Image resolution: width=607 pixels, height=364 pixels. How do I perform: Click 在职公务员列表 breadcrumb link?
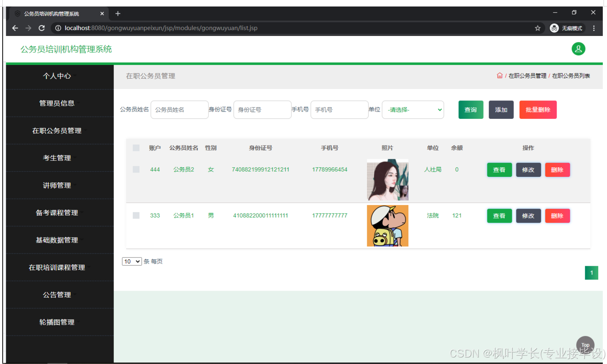[x=571, y=76]
